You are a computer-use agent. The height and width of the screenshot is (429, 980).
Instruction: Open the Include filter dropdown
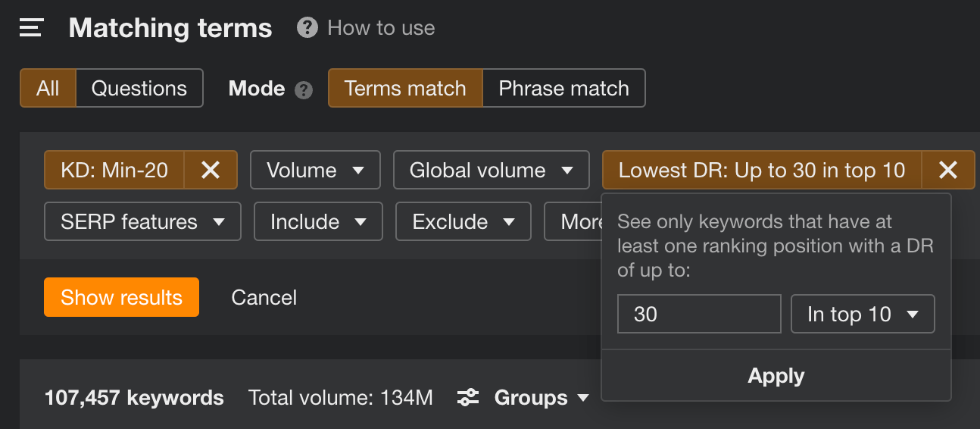coord(318,221)
